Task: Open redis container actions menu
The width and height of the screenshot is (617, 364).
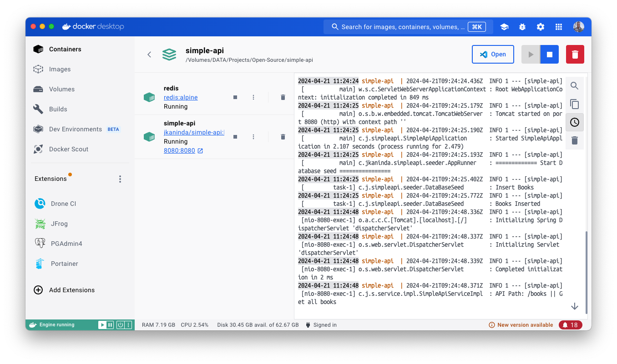Action: coord(253,97)
